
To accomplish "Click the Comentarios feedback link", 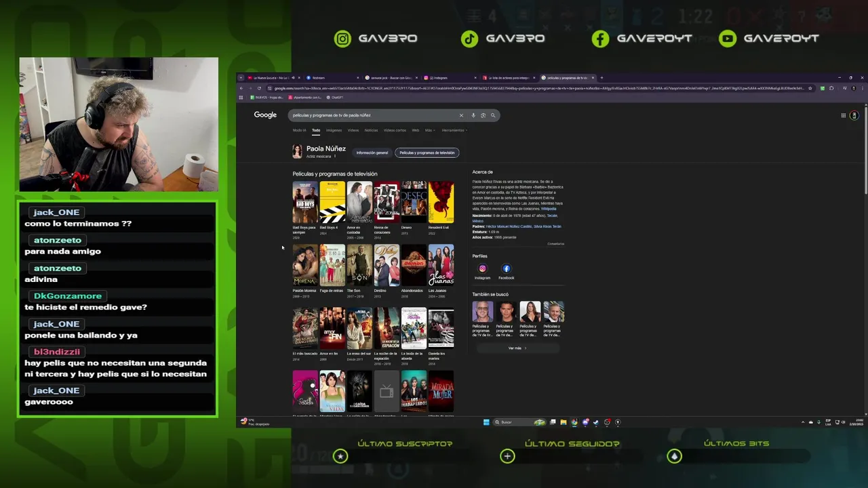I will [556, 243].
